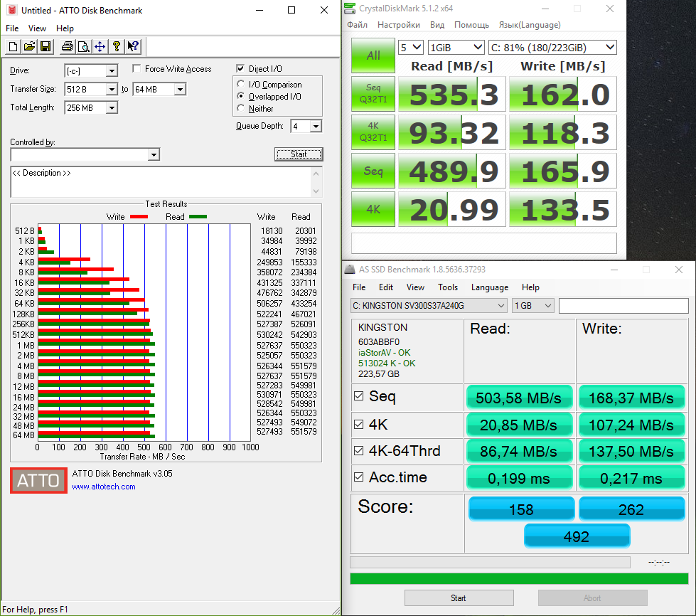
Task: Click the ATTO red logo image
Action: click(38, 480)
